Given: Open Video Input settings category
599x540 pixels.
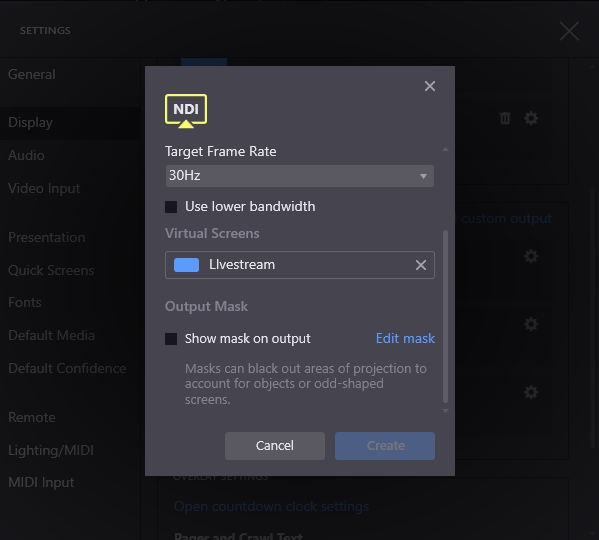Looking at the screenshot, I should click(x=44, y=188).
